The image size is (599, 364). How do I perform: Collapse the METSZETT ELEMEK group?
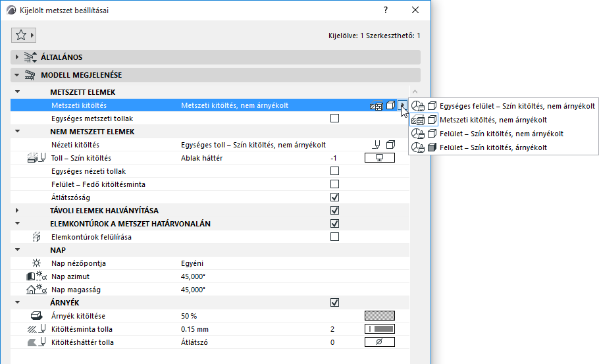pos(17,91)
